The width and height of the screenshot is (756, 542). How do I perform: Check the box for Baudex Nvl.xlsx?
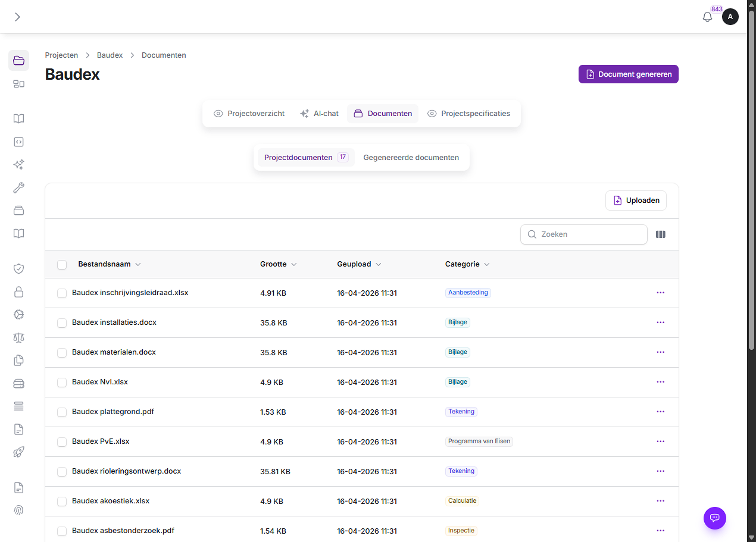[62, 383]
